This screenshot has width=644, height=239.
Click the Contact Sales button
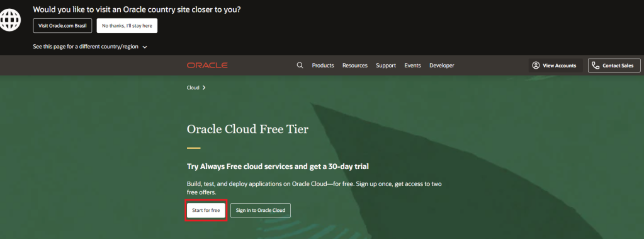pyautogui.click(x=614, y=66)
